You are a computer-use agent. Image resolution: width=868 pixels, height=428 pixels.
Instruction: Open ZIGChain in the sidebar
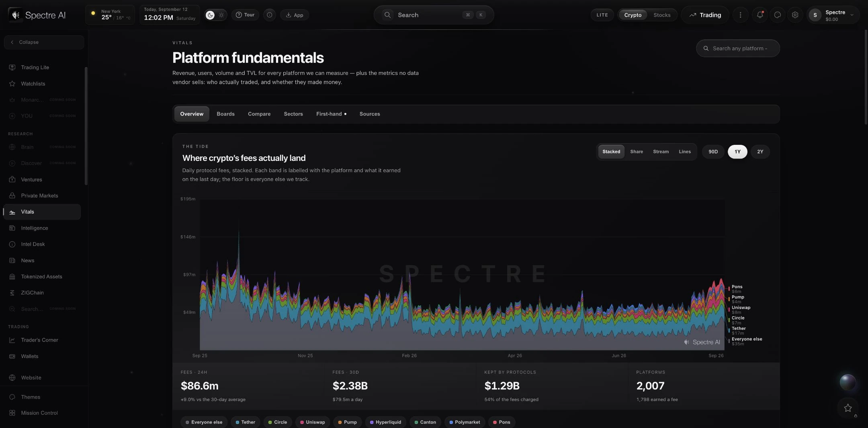coord(42,293)
